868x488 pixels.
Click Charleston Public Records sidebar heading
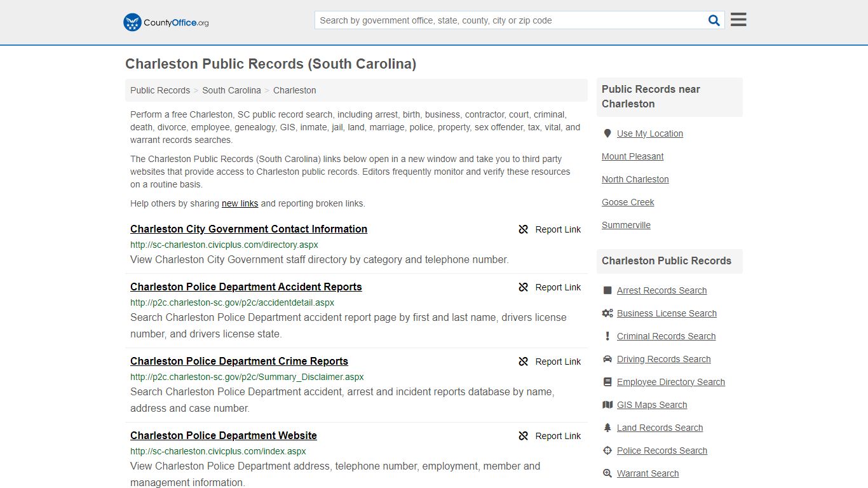667,261
